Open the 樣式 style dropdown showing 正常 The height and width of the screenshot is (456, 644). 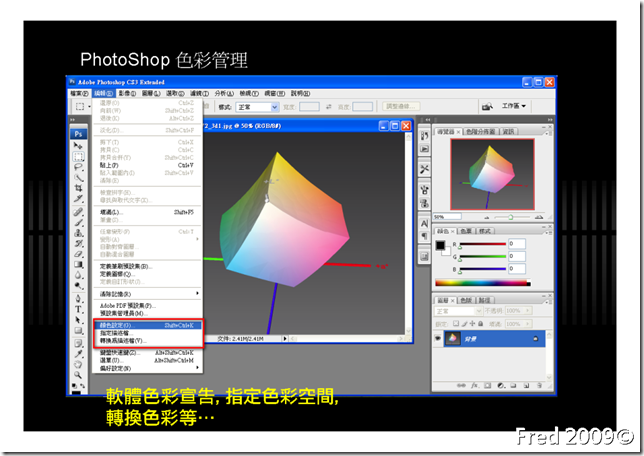(258, 107)
